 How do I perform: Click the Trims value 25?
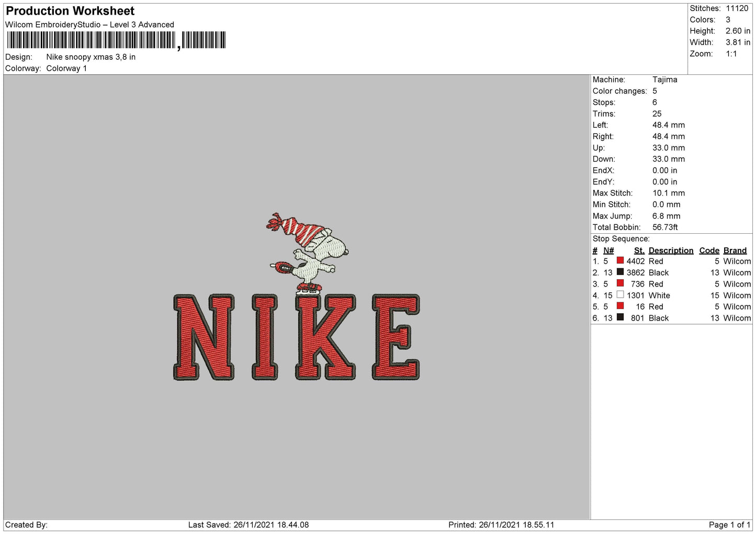point(657,114)
